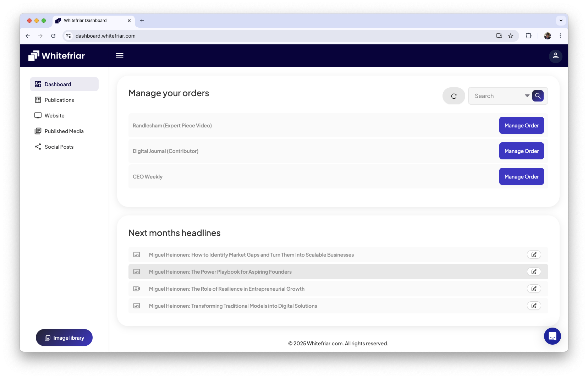The image size is (588, 378).
Task: Manage the CEO Weekly order
Action: 521,177
